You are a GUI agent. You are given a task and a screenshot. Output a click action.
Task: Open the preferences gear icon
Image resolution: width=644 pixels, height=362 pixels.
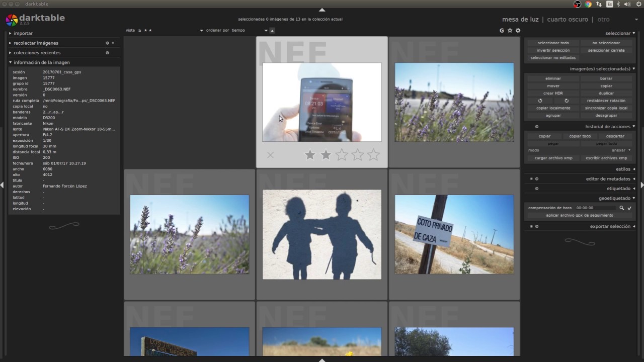click(518, 31)
